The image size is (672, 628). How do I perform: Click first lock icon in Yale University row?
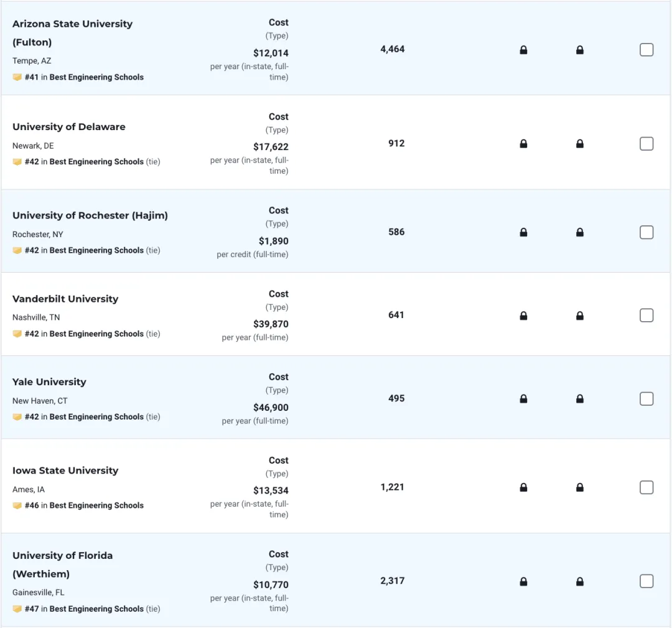click(x=523, y=399)
